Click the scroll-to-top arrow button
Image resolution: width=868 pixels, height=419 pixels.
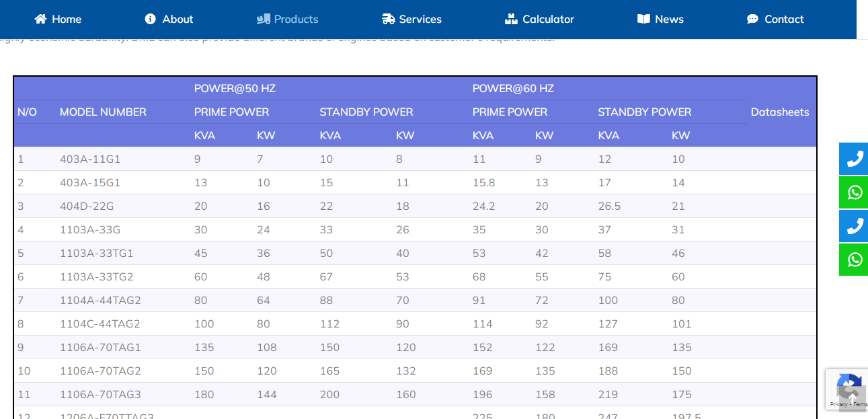coord(853,399)
